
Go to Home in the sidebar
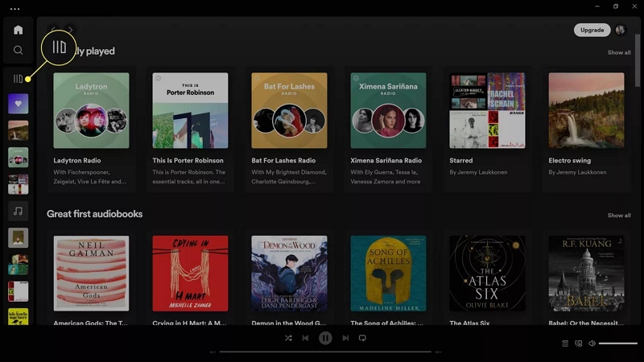pyautogui.click(x=19, y=30)
